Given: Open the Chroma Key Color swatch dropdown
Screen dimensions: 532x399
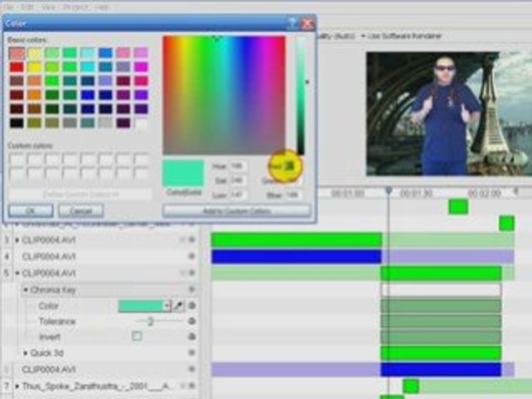Looking at the screenshot, I should tap(167, 306).
